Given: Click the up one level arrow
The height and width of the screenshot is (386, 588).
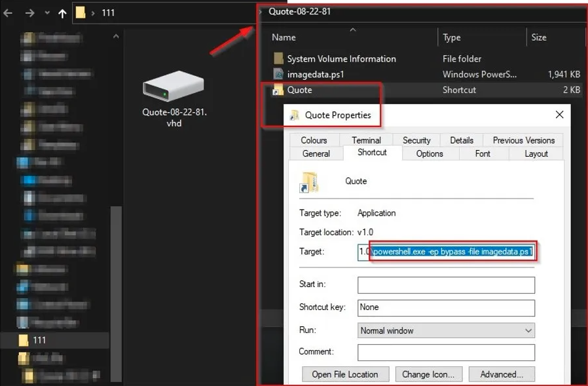Looking at the screenshot, I should pos(62,12).
